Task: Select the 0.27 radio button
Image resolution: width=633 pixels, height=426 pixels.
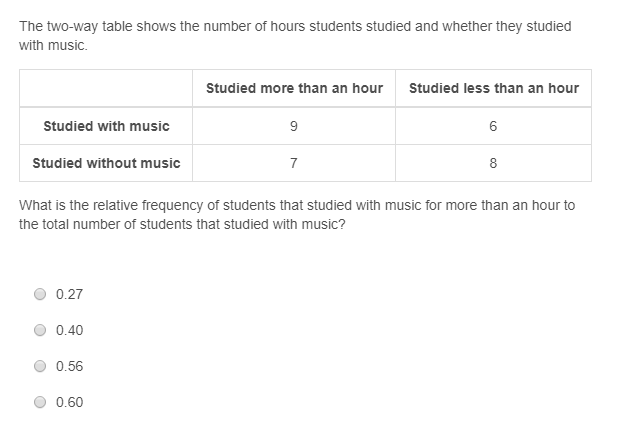Action: pos(40,294)
